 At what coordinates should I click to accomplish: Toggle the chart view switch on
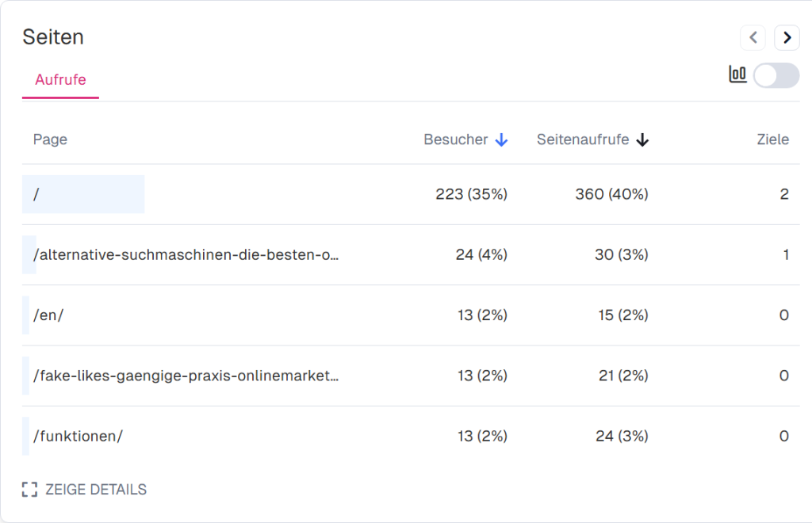776,75
